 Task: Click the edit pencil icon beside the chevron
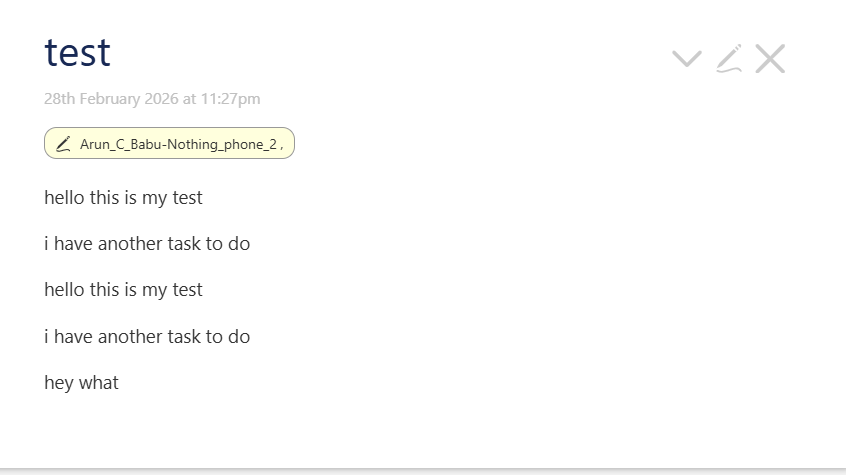point(729,59)
